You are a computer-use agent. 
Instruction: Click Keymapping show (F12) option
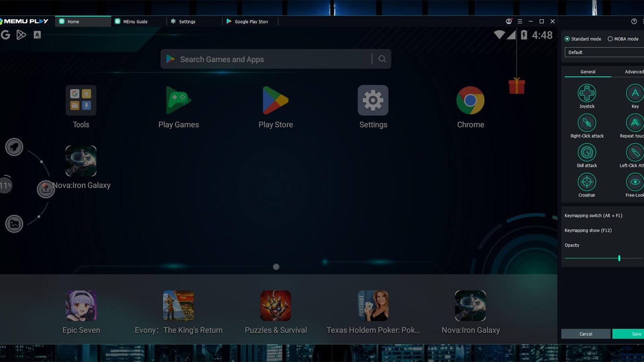(x=588, y=230)
